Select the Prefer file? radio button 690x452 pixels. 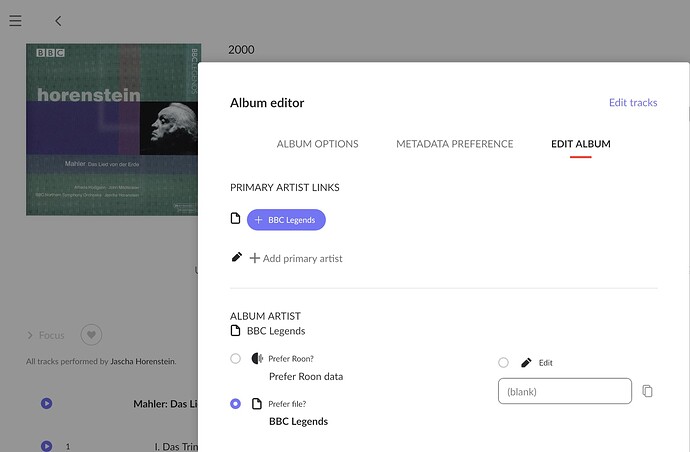235,404
